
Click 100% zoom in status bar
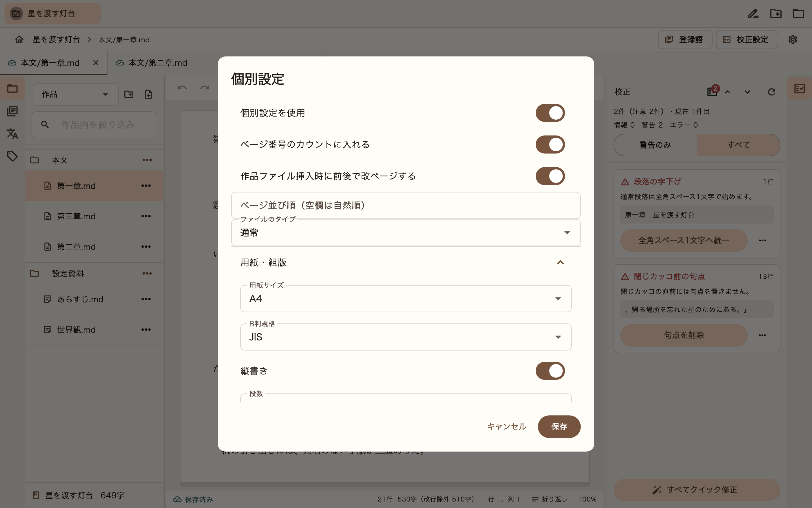[x=587, y=499]
